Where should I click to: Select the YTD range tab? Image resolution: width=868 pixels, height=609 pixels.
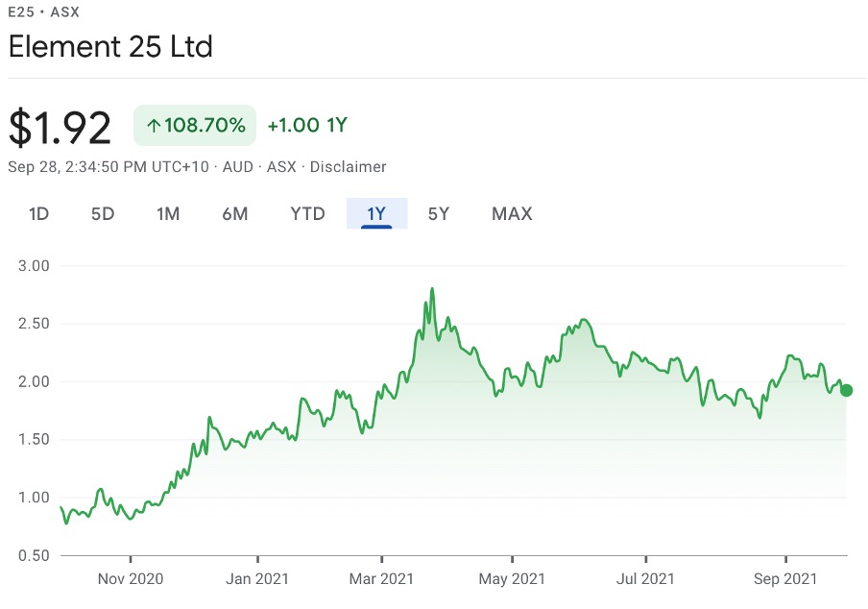(307, 213)
